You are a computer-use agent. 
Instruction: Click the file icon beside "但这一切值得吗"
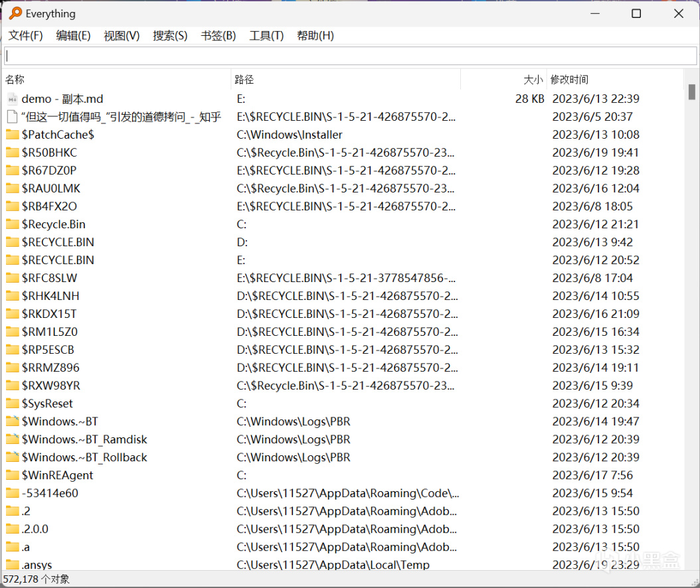(x=13, y=117)
